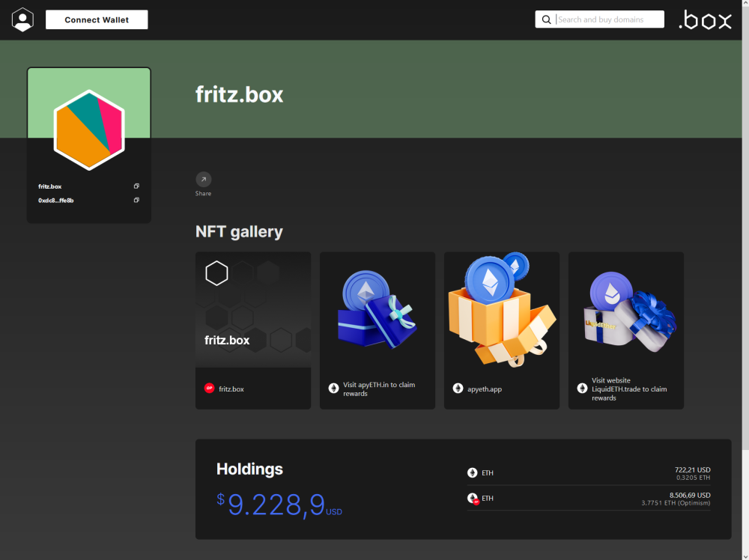The image size is (749, 560).
Task: Click 'Visit website LiquidETH.trade to claim rewards' caption
Action: 629,389
